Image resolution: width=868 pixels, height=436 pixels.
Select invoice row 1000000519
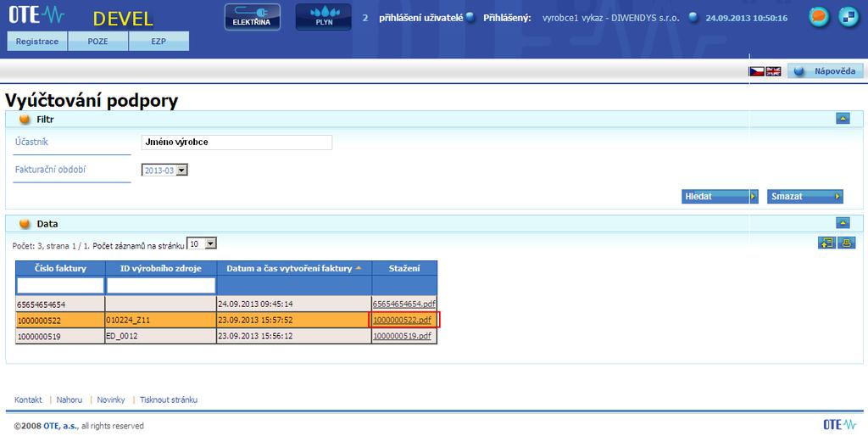pyautogui.click(x=226, y=336)
